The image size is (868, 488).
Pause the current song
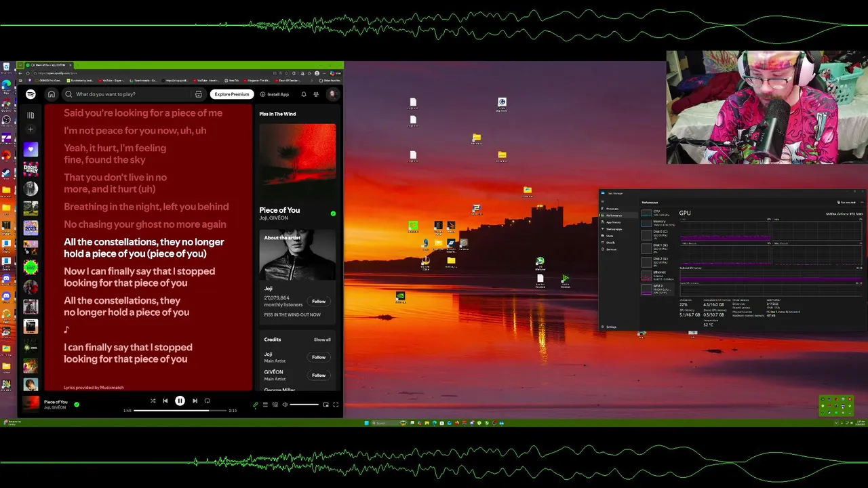pos(180,401)
